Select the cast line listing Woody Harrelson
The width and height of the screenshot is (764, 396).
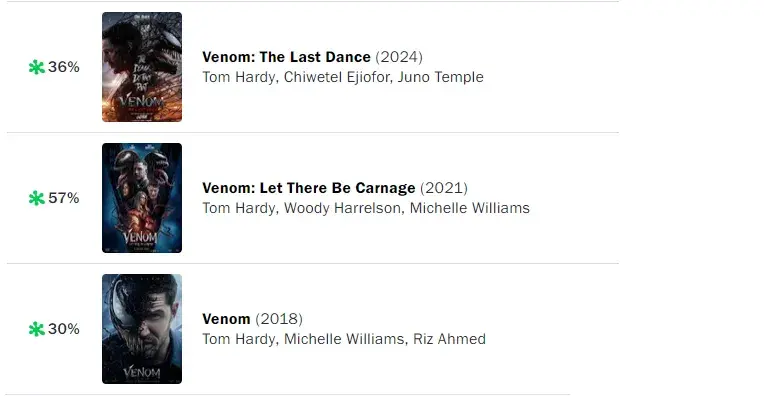click(x=366, y=208)
